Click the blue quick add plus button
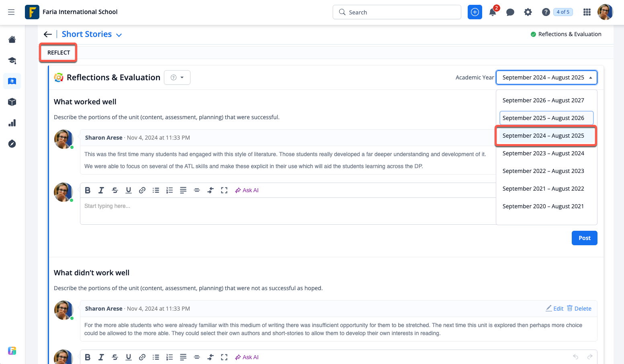The image size is (624, 364). [475, 12]
